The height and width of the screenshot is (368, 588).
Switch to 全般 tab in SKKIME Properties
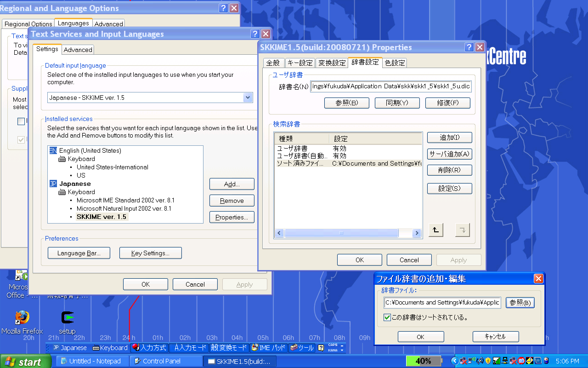273,63
